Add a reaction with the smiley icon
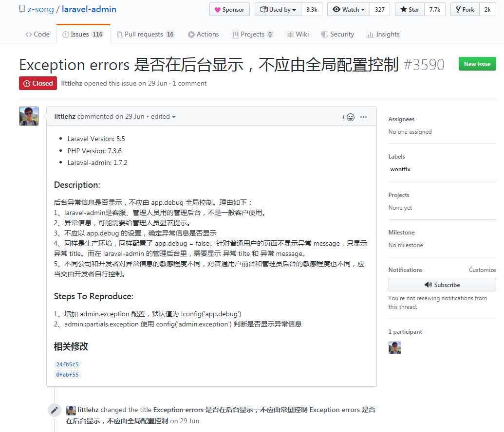Image resolution: width=504 pixels, height=432 pixels. click(x=348, y=117)
